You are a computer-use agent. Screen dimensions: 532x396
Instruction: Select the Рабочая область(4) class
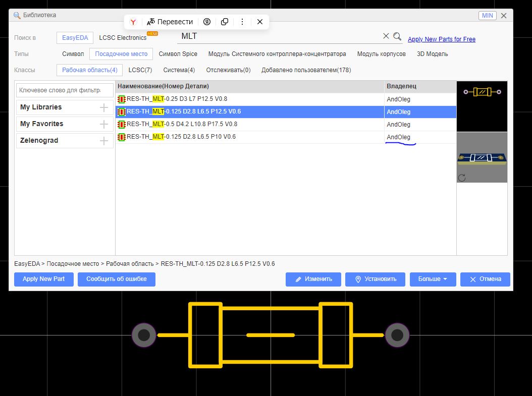coord(89,70)
